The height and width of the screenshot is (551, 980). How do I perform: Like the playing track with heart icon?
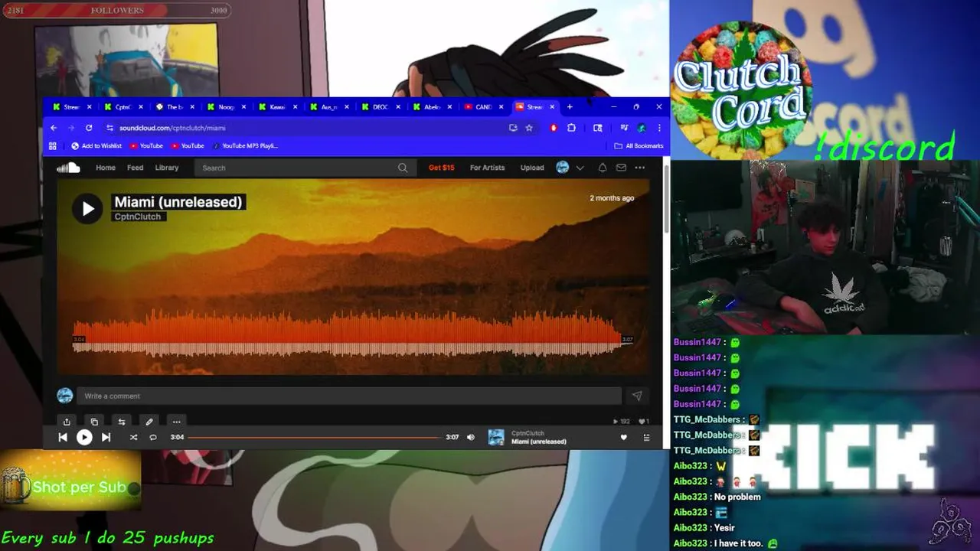(x=623, y=437)
